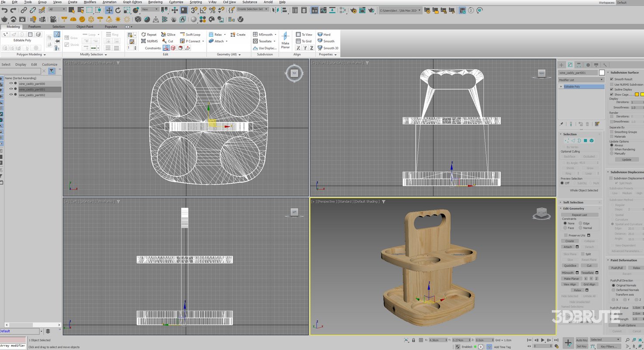This screenshot has height=350, width=644.
Task: Click the first Show Cage color swatch
Action: point(637,94)
